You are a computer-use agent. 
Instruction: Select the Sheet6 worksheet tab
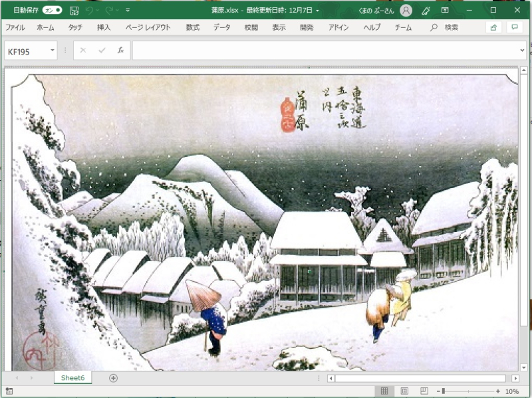[72, 377]
